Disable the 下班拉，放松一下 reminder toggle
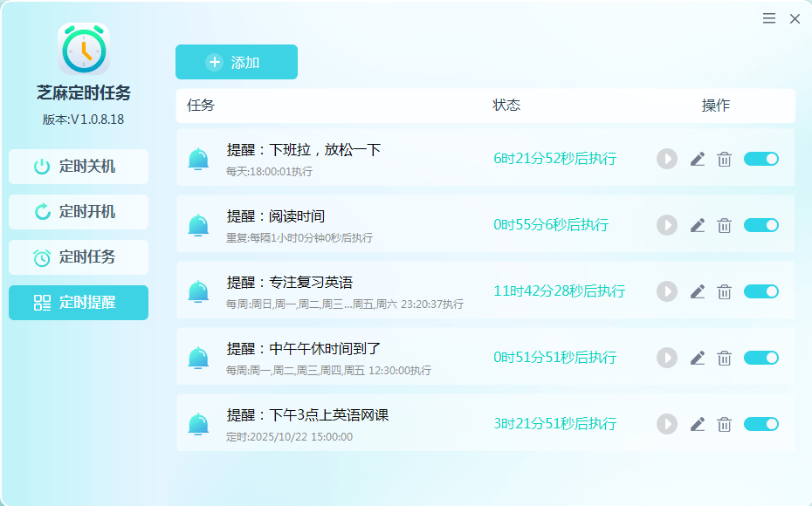The width and height of the screenshot is (812, 506). coord(760,159)
